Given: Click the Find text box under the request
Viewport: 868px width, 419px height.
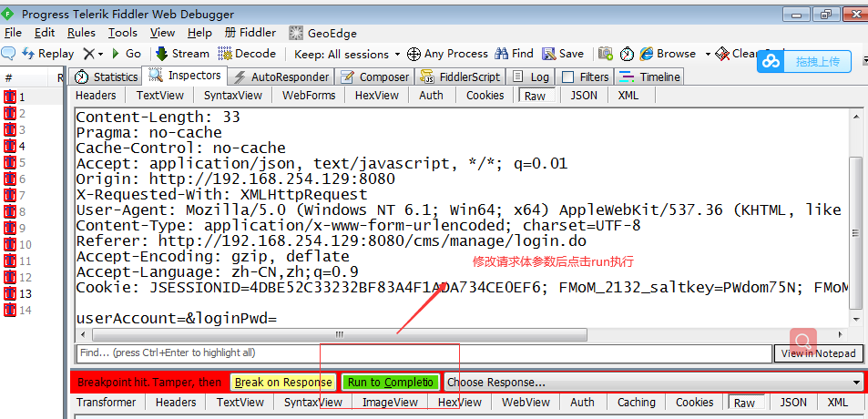Looking at the screenshot, I should pyautogui.click(x=424, y=353).
